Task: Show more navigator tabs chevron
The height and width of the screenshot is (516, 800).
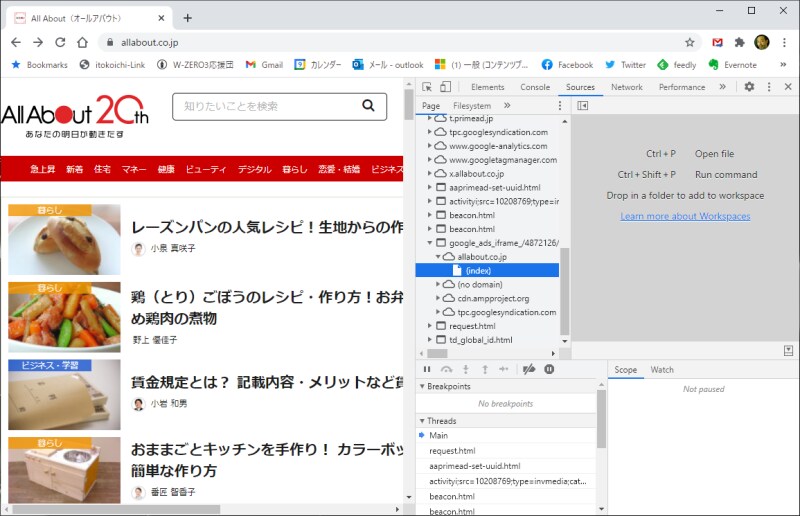Action: point(507,106)
